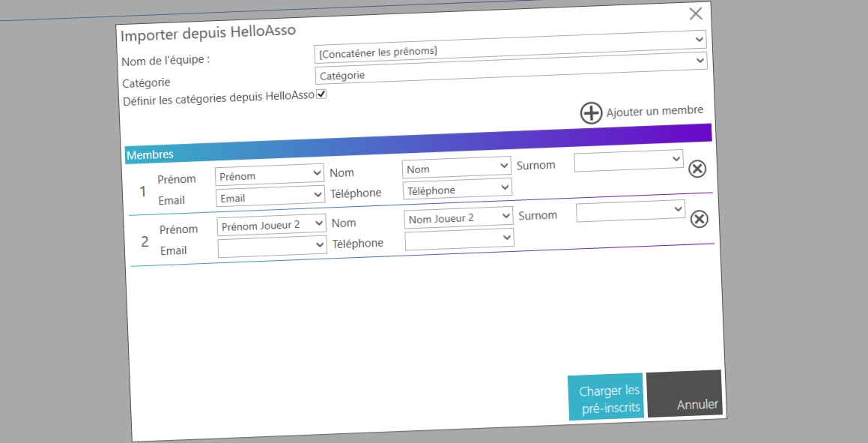Screen dimensions: 868x443
Task: Click the Annuler button
Action: [685, 394]
